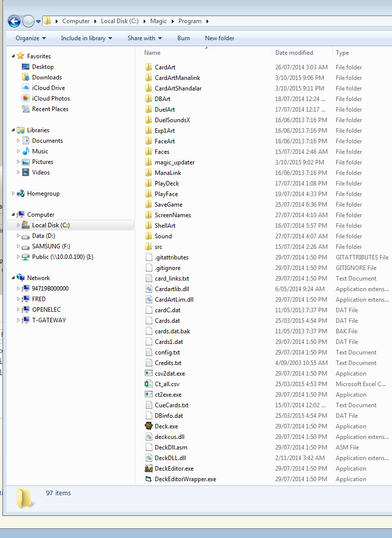Click the Homegroup icon in navigation pane
The width and height of the screenshot is (392, 538).
(21, 194)
